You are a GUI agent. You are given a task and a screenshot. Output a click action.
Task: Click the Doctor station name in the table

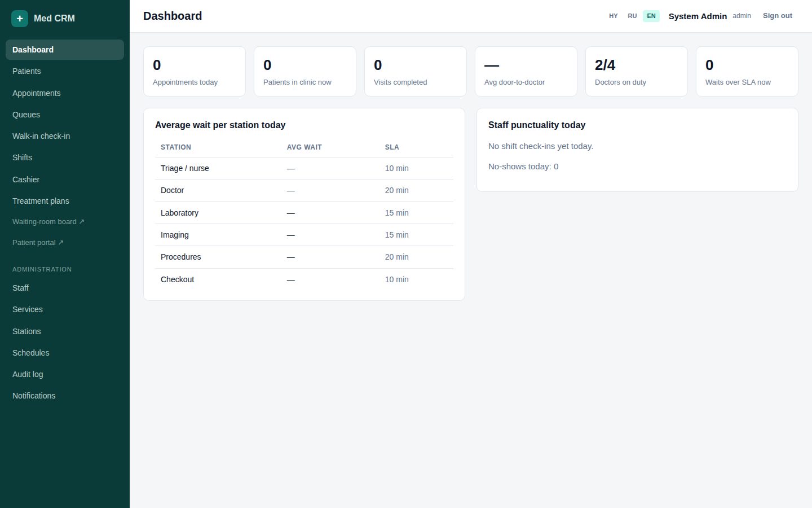coord(172,190)
